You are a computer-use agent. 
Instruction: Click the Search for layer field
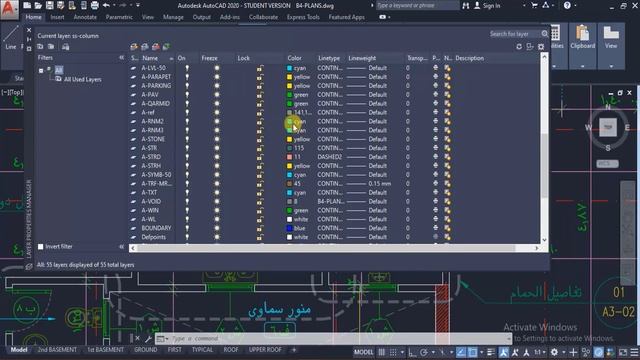[514, 34]
